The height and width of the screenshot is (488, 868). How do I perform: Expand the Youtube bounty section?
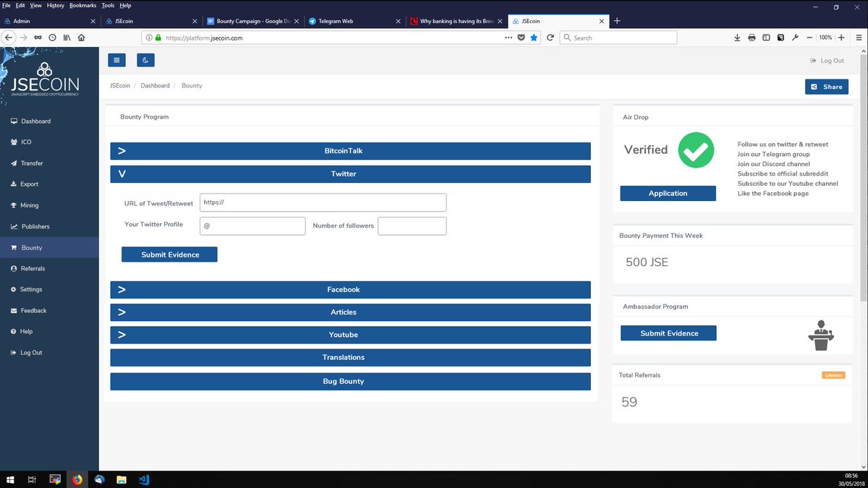point(350,335)
